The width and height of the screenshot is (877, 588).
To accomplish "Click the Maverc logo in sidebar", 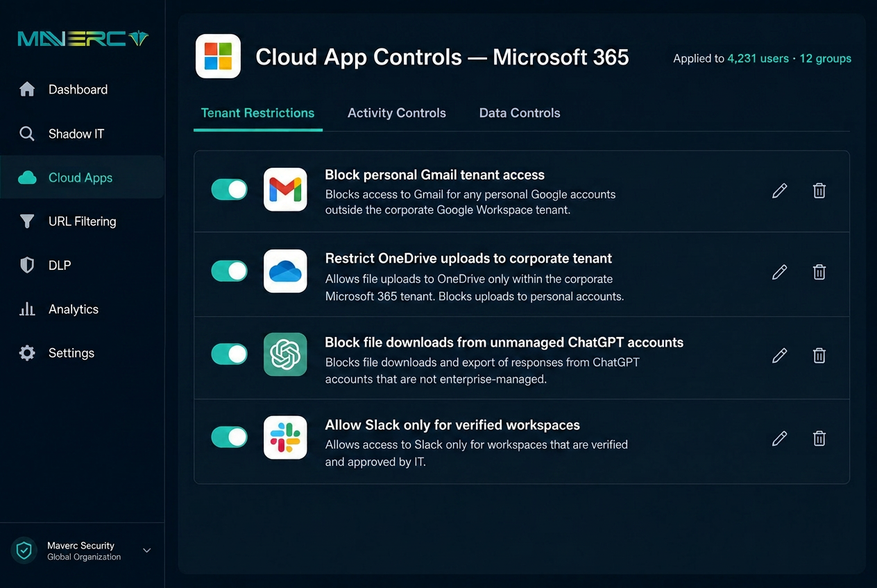I will [x=83, y=39].
